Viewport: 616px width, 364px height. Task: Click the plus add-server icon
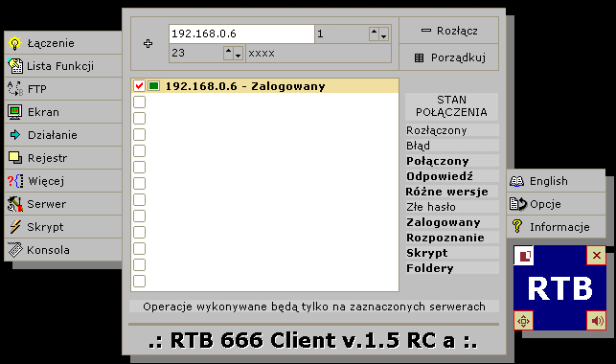click(x=148, y=44)
